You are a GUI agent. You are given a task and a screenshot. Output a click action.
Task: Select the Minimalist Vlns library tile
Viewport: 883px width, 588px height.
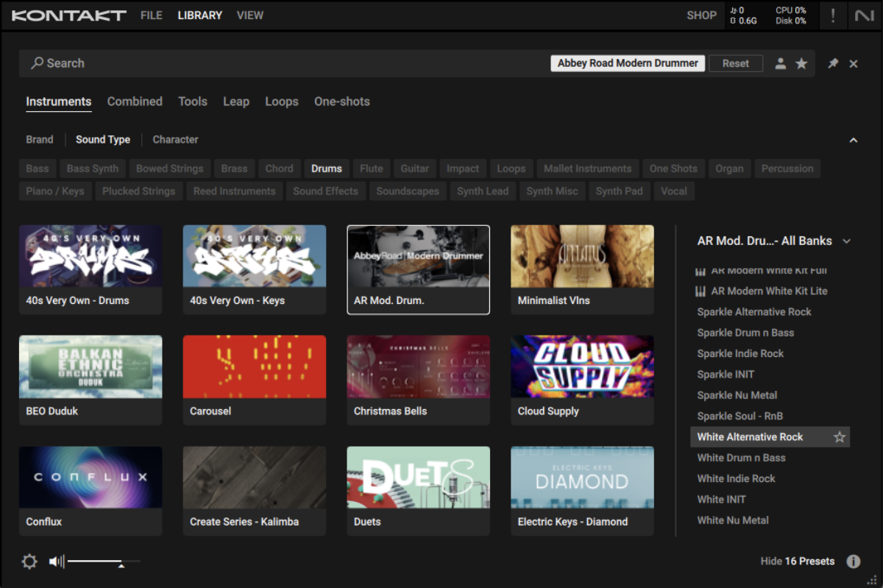coord(582,269)
